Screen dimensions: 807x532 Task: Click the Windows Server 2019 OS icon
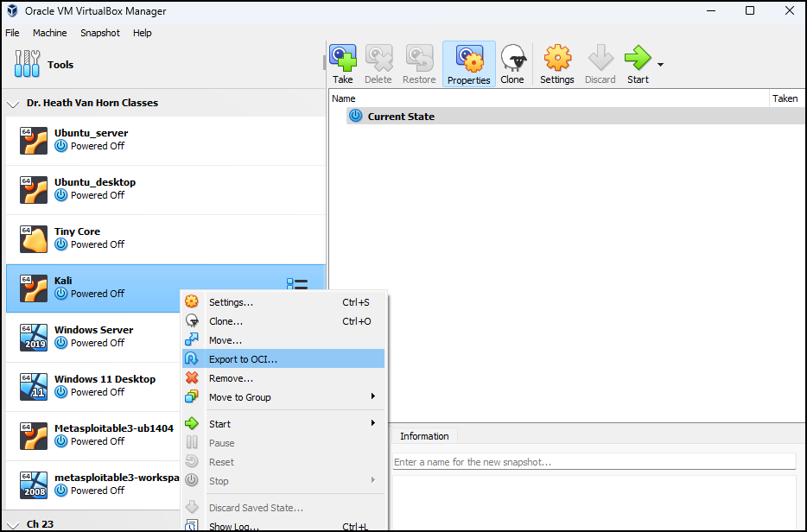[x=34, y=338]
